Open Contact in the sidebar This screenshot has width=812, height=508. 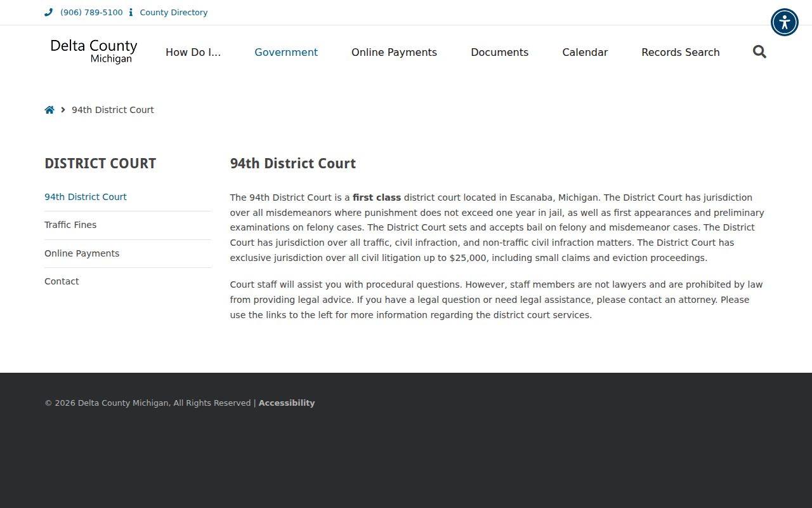[62, 281]
